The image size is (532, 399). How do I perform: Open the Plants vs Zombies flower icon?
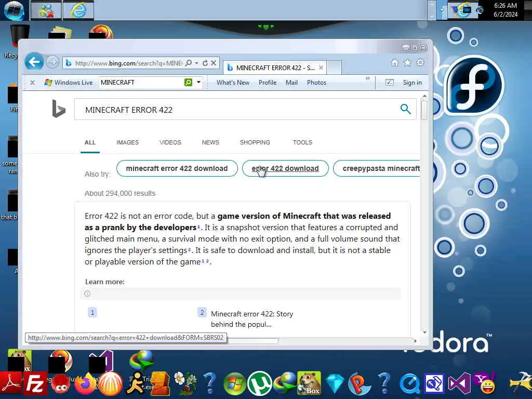tap(184, 383)
